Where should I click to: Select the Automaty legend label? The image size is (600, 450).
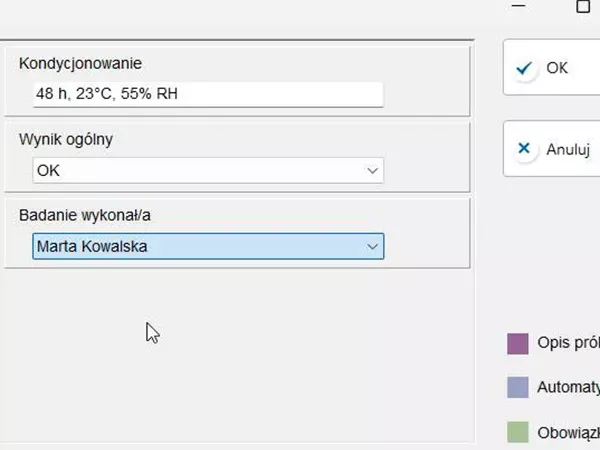click(x=567, y=387)
